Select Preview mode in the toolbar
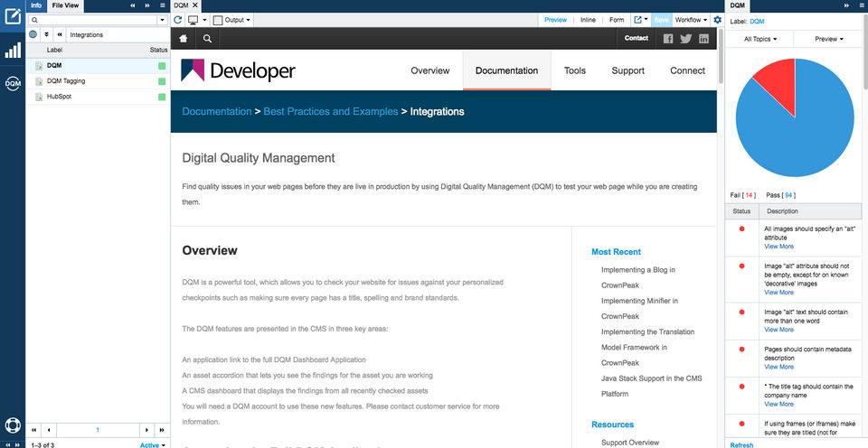The image size is (868, 448). click(x=555, y=20)
